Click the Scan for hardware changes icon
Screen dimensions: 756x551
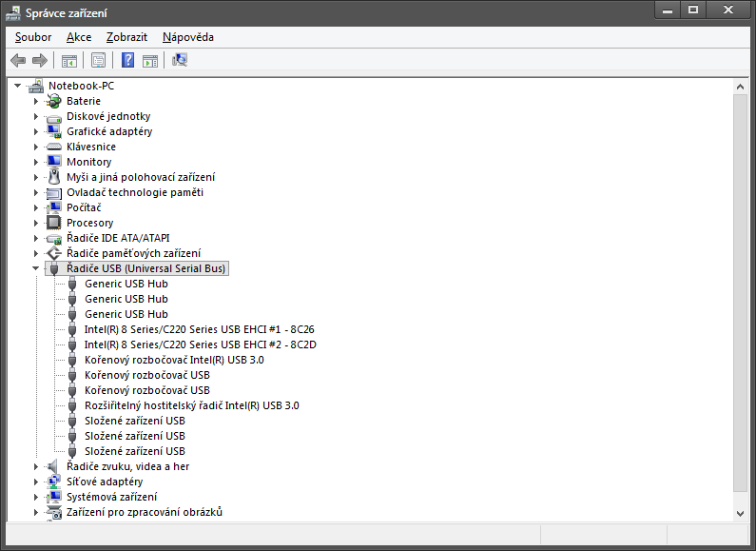coord(180,60)
